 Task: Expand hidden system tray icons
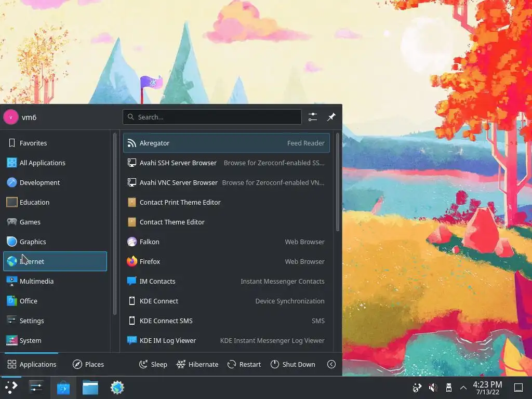(x=463, y=388)
